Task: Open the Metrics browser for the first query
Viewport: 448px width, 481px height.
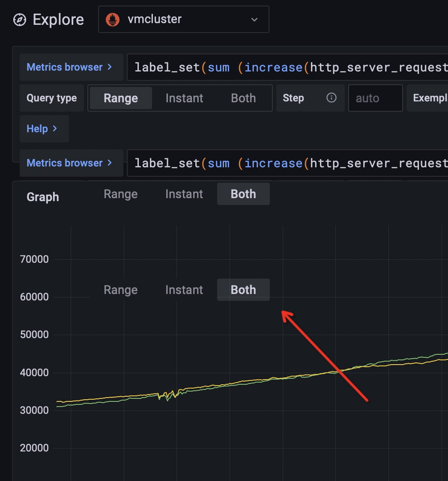Action: (69, 67)
